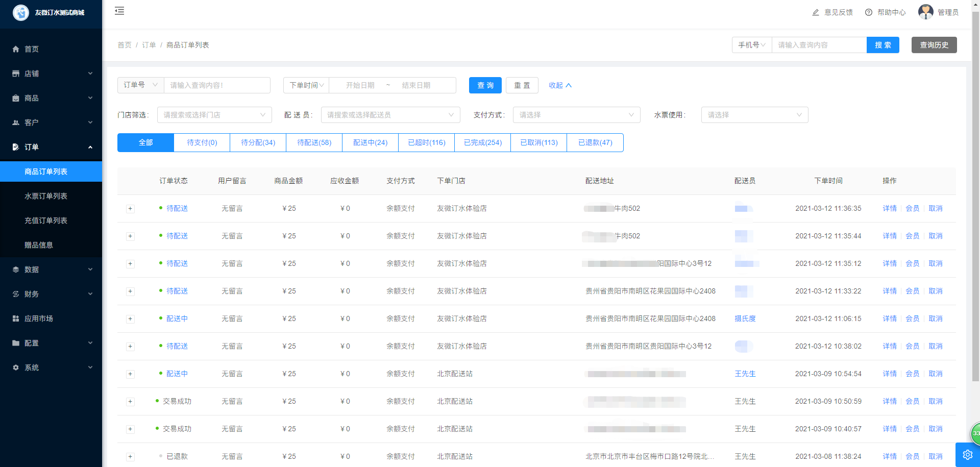Open 详情 for order 2021-03-12 11:36:35
The image size is (980, 467).
pos(890,208)
